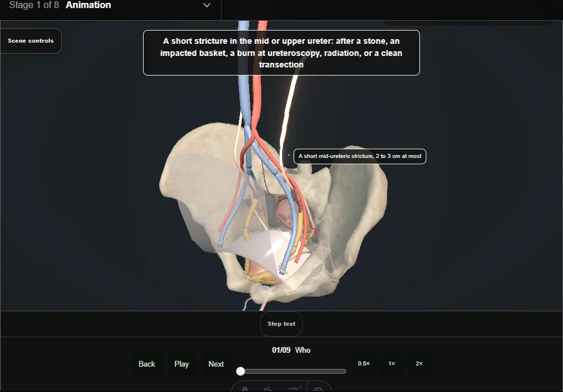Screen dimensions: 563x392
Task: Open the Stage 1 of 8 Animation dropdown
Action: pyautogui.click(x=110, y=5)
